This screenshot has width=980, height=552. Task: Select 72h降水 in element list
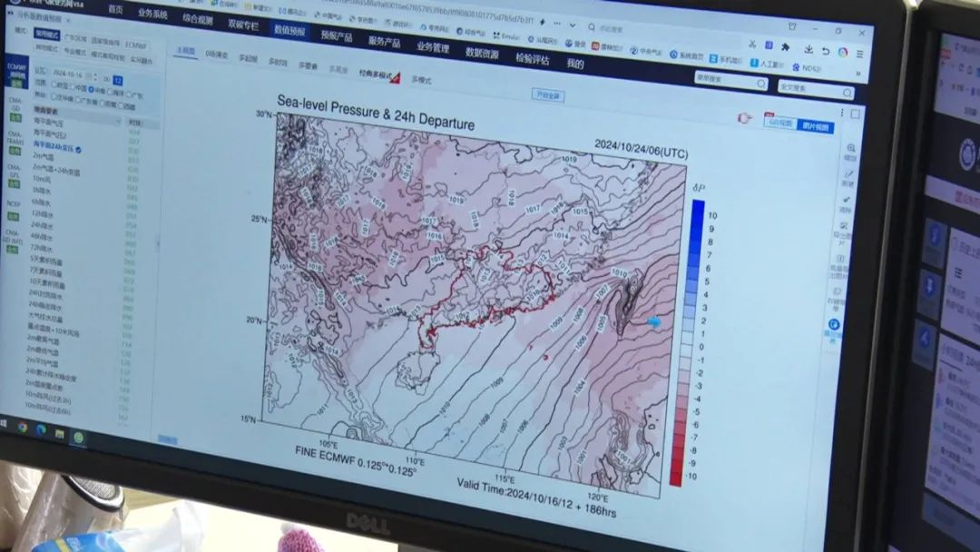(x=41, y=248)
